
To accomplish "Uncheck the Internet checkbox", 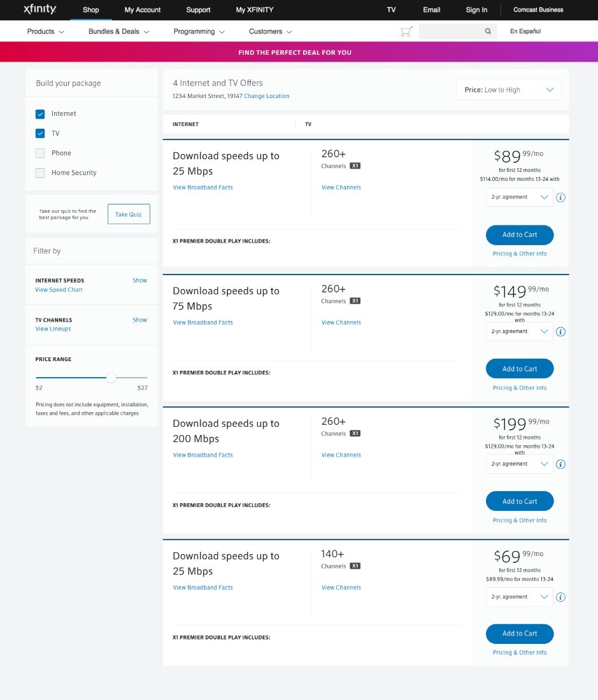I will coord(40,113).
